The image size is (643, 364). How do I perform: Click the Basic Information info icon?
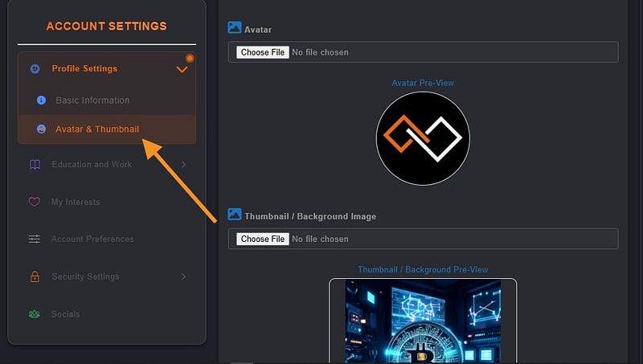(x=42, y=100)
